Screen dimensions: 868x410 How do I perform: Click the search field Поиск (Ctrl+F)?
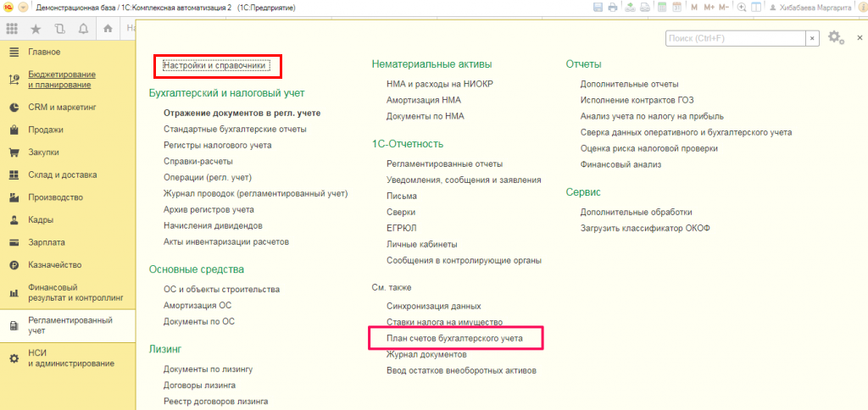735,38
